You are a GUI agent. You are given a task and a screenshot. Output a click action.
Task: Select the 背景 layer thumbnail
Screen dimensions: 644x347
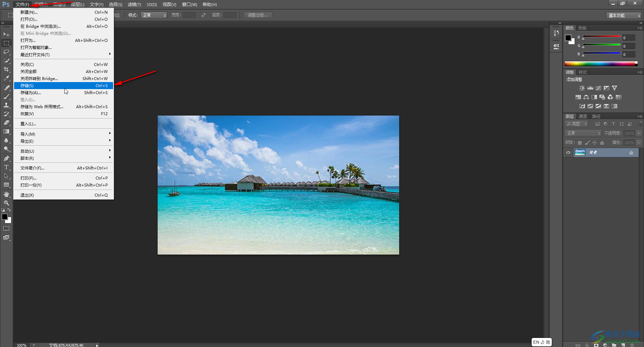[580, 153]
